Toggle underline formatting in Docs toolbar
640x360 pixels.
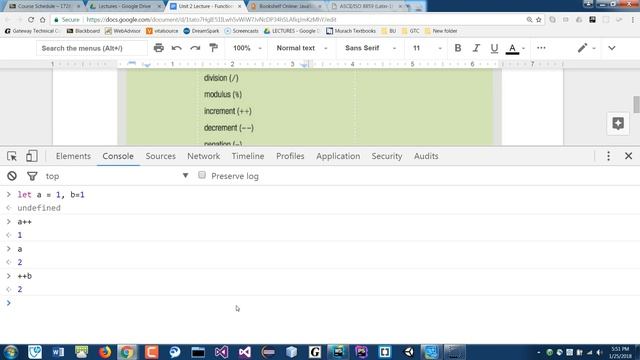click(x=494, y=48)
